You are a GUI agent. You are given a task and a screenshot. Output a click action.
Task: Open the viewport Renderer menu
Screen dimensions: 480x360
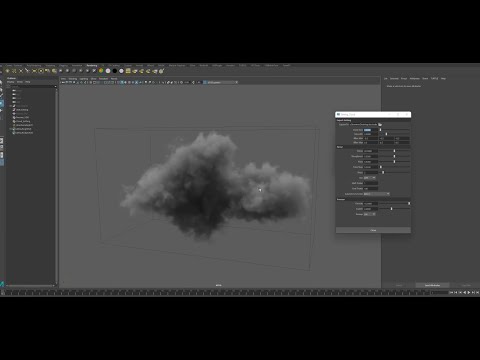coord(103,79)
